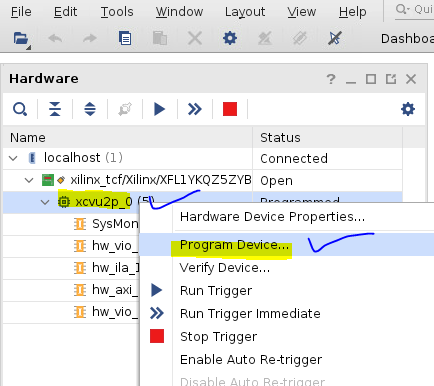Click the Status column header

click(327, 137)
